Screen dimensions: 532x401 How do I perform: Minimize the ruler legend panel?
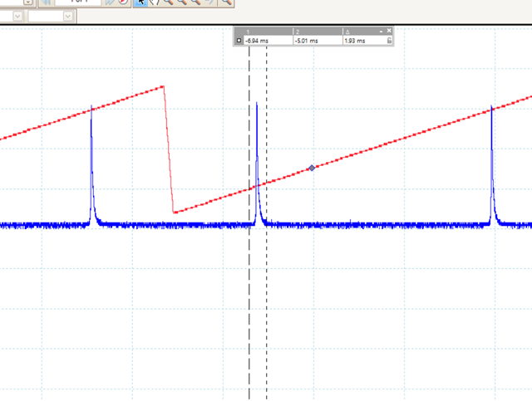click(381, 32)
